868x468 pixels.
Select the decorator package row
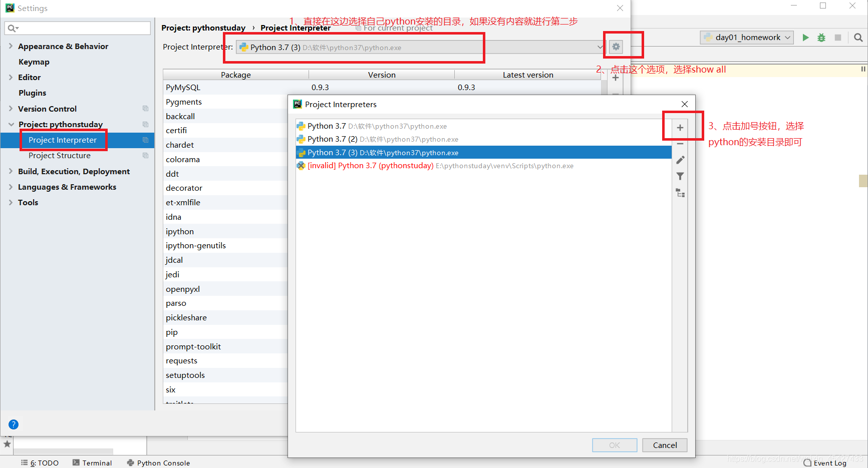225,188
